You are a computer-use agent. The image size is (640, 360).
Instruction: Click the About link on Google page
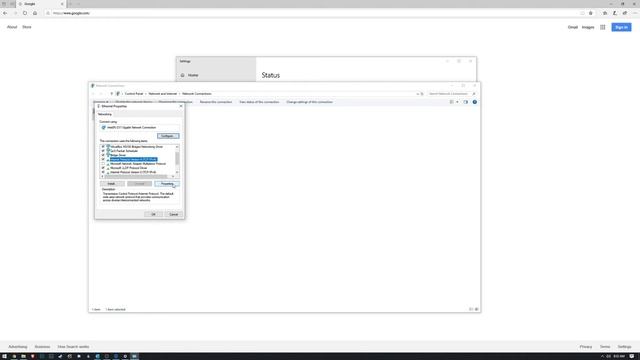[x=12, y=27]
